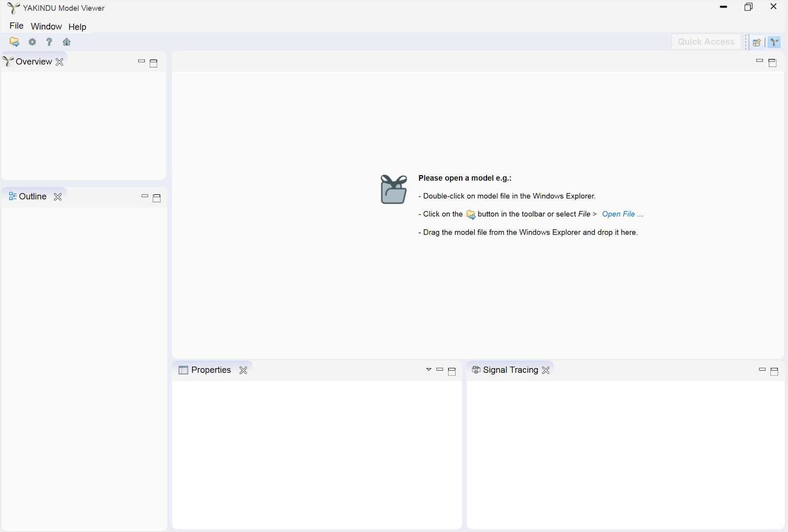The image size is (788, 532).
Task: Open the Help menu
Action: (77, 27)
